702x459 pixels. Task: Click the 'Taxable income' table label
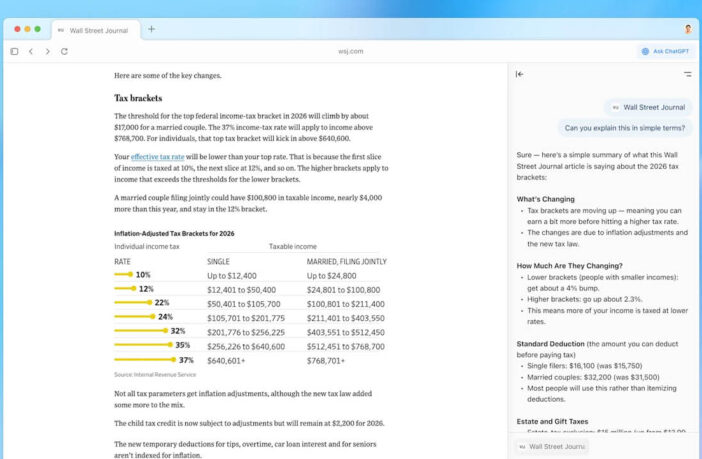[293, 247]
